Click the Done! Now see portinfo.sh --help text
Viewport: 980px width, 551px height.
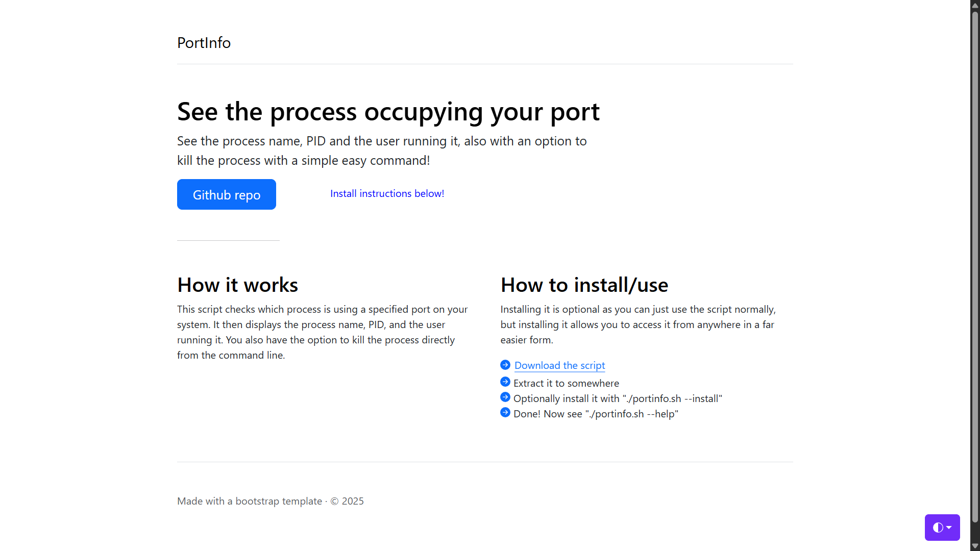pos(596,414)
